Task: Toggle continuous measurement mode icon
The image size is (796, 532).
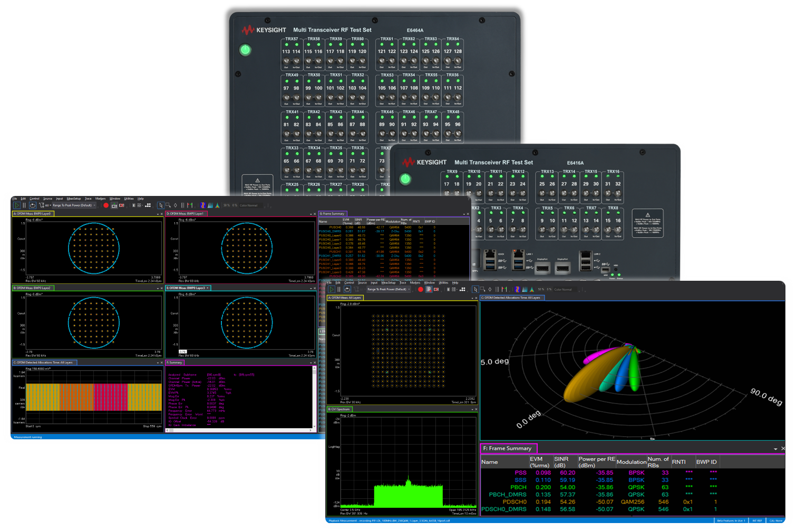Action: (346, 290)
